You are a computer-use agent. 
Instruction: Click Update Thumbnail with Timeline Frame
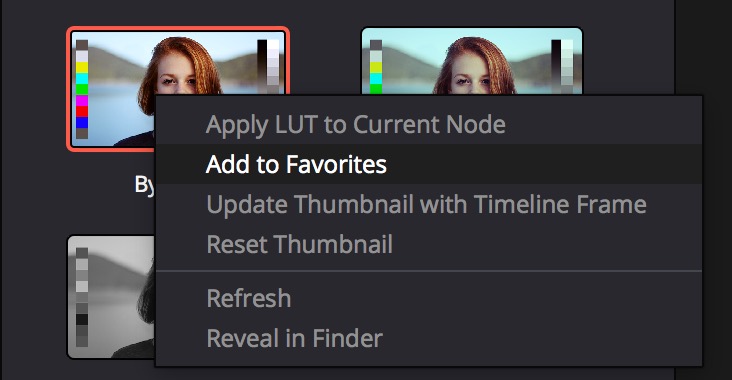[x=426, y=204]
